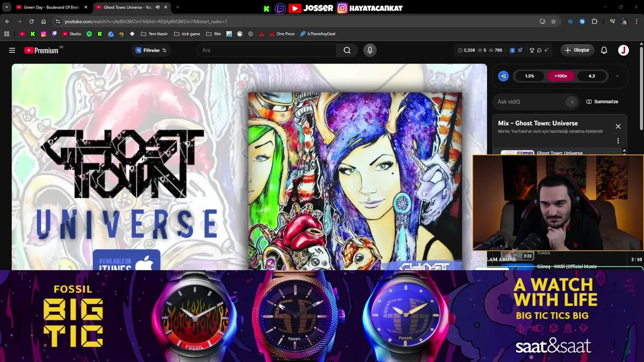Select Ghost Town: Universe playlist item
Image resolution: width=644 pixels, height=362 pixels.
coord(559,153)
